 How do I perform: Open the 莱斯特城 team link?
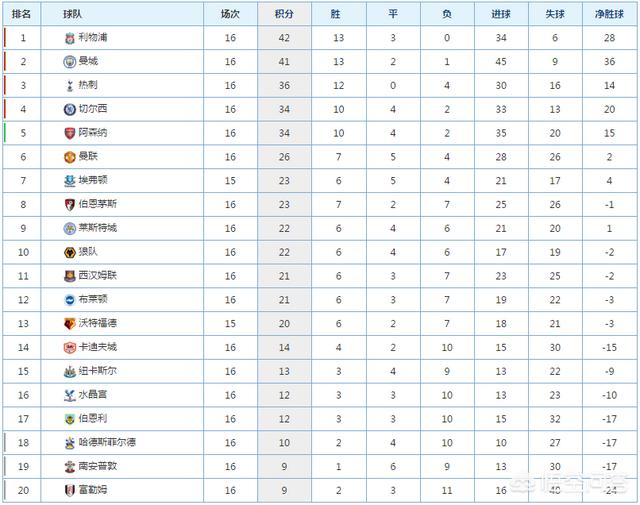(98, 228)
